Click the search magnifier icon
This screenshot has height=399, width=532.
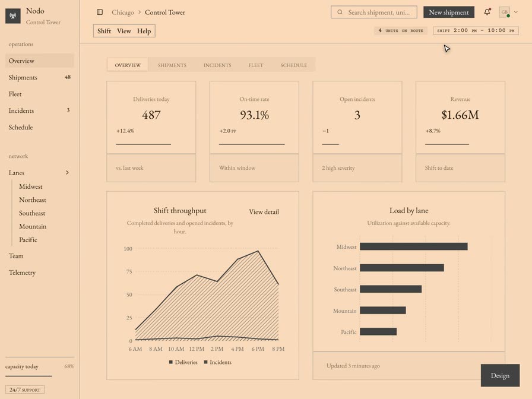[x=340, y=12]
